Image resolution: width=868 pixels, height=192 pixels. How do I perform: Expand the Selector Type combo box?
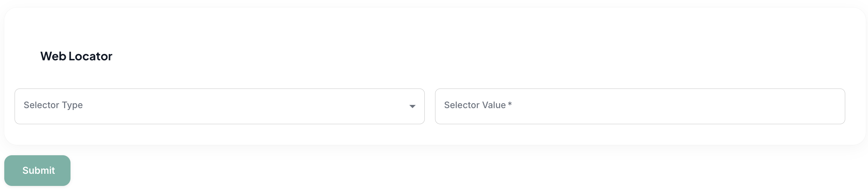[x=219, y=106]
